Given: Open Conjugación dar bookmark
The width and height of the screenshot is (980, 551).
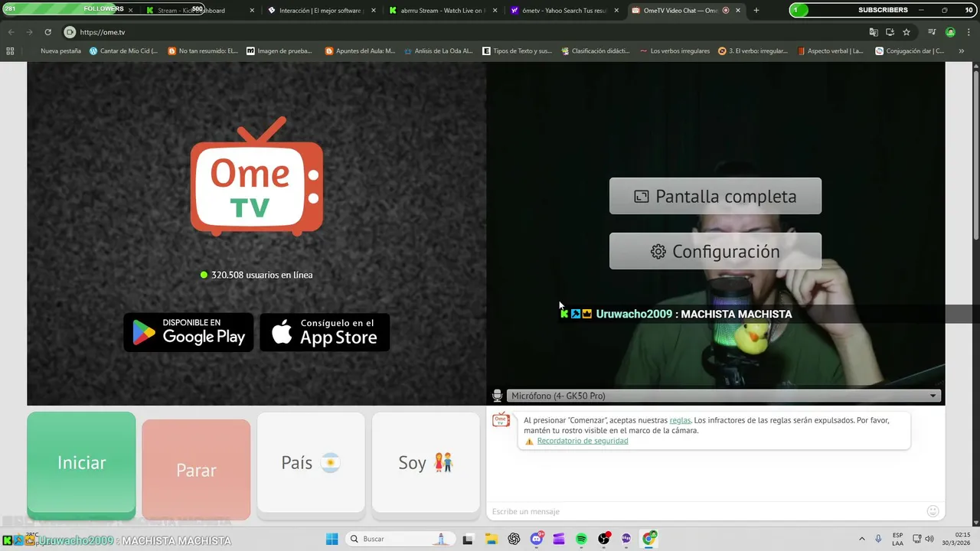Looking at the screenshot, I should click(x=910, y=51).
